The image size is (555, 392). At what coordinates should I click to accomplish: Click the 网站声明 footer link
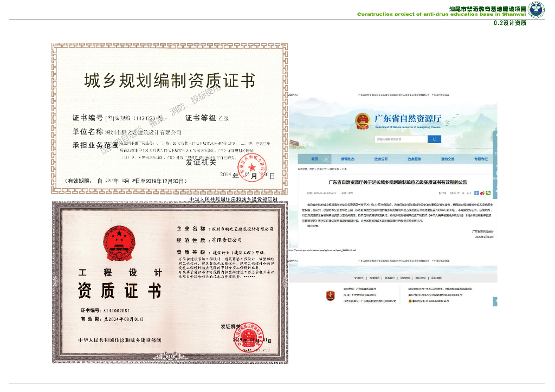405,278
